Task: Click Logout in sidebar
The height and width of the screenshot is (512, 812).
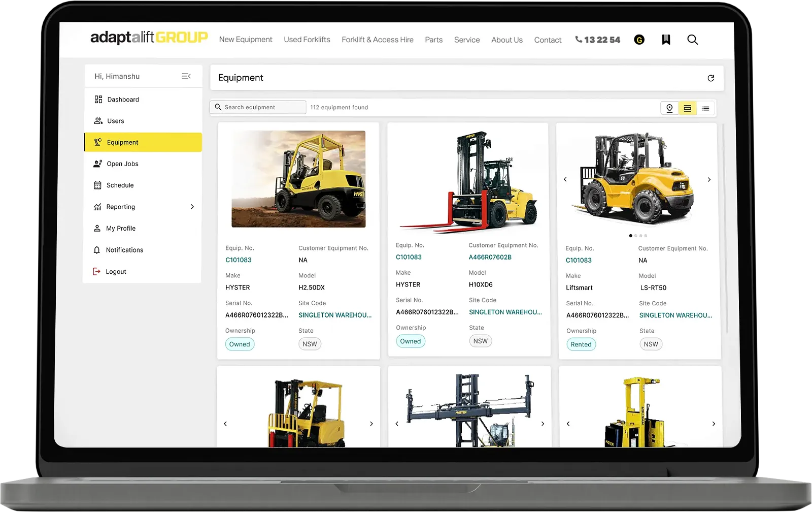Action: (x=143, y=272)
